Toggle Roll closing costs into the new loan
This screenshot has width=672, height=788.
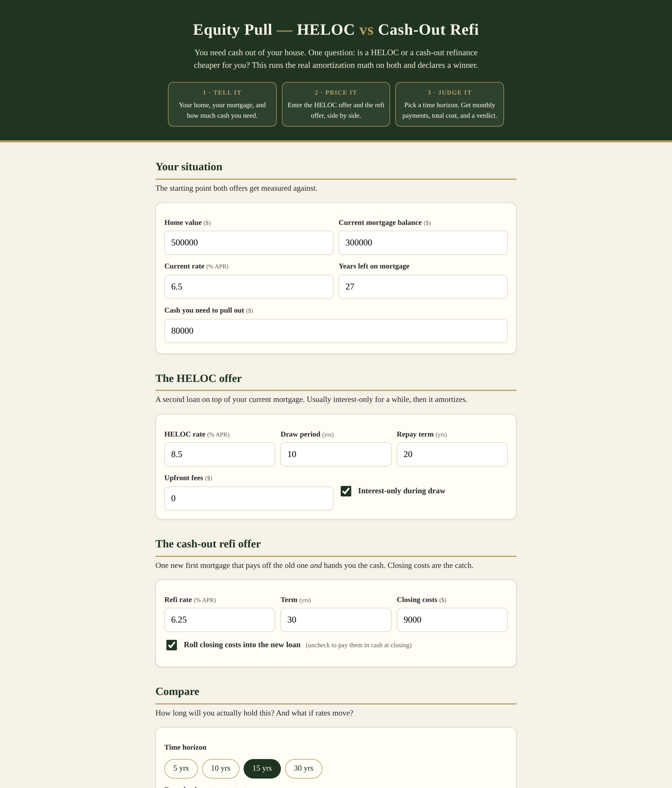click(x=172, y=645)
